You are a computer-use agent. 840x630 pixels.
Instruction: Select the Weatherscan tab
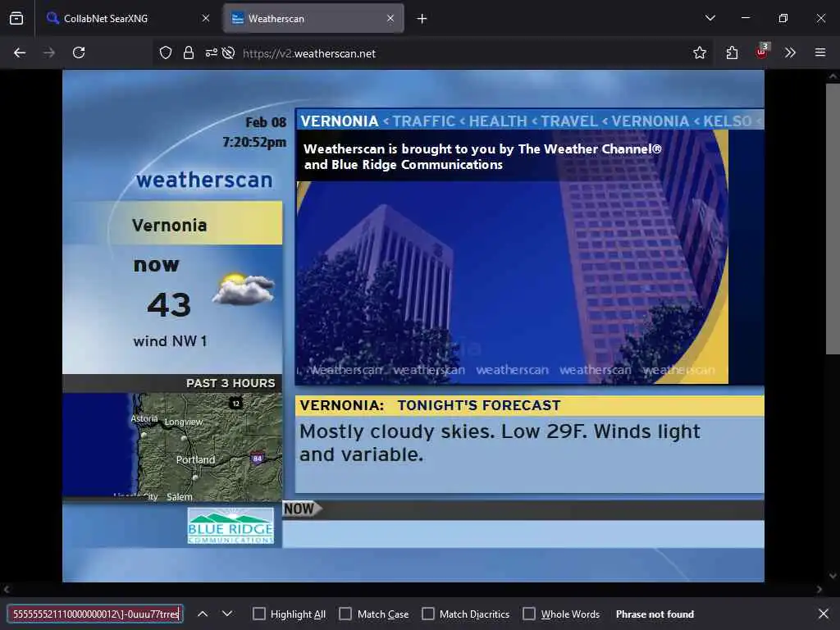click(313, 19)
